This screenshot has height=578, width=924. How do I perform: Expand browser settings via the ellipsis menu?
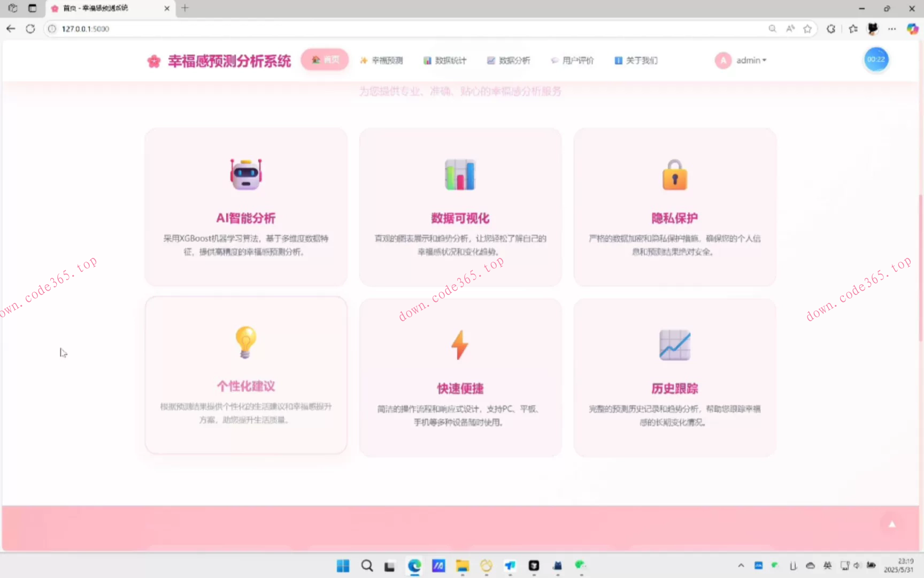pyautogui.click(x=891, y=29)
